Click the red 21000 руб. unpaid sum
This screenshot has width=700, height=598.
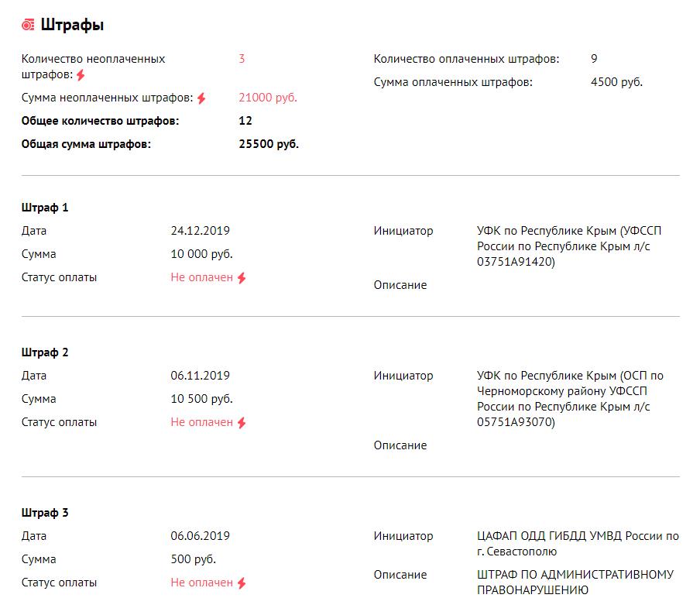tap(268, 98)
